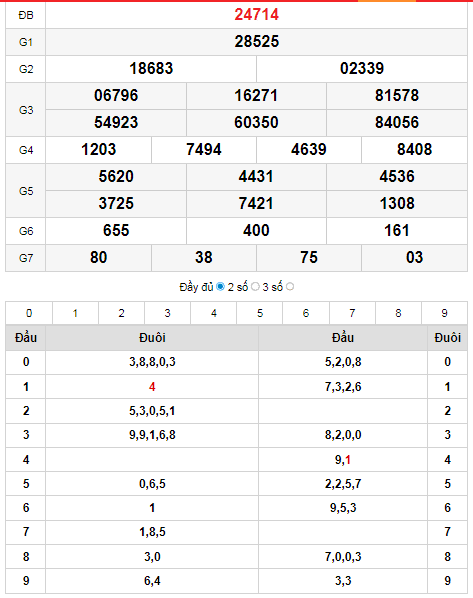Choose digit filter tab 4 in number row
The image size is (473, 598).
click(x=214, y=313)
